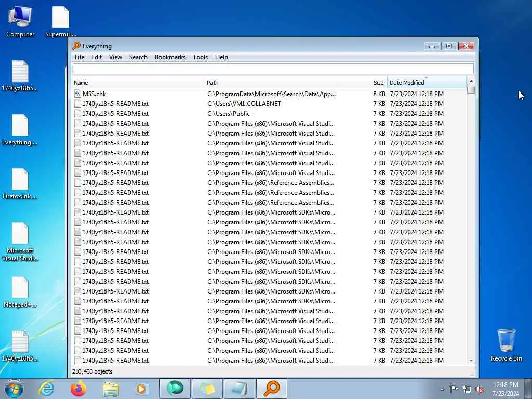Open the View menu
Screen dimensions: 532x399
tap(115, 57)
